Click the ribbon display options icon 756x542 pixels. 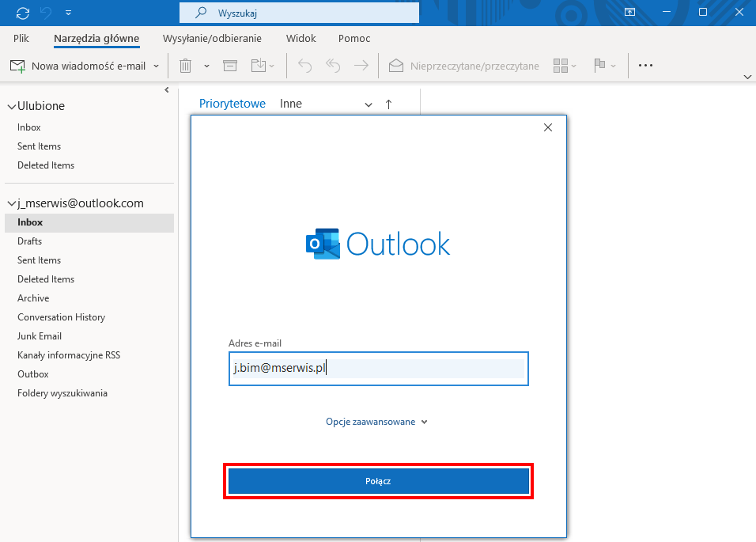629,13
